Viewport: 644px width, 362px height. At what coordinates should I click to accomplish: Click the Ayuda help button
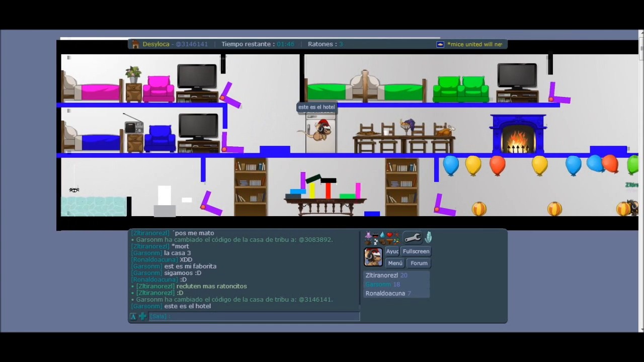click(392, 251)
